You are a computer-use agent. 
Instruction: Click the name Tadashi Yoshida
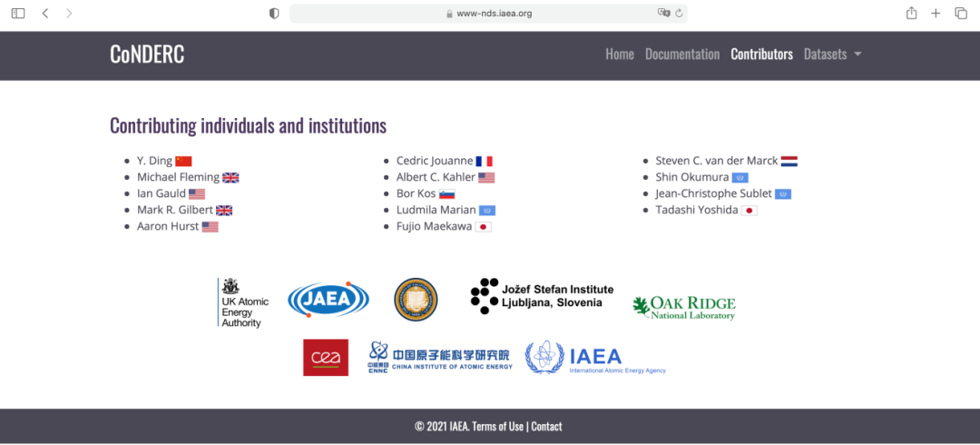pos(697,211)
